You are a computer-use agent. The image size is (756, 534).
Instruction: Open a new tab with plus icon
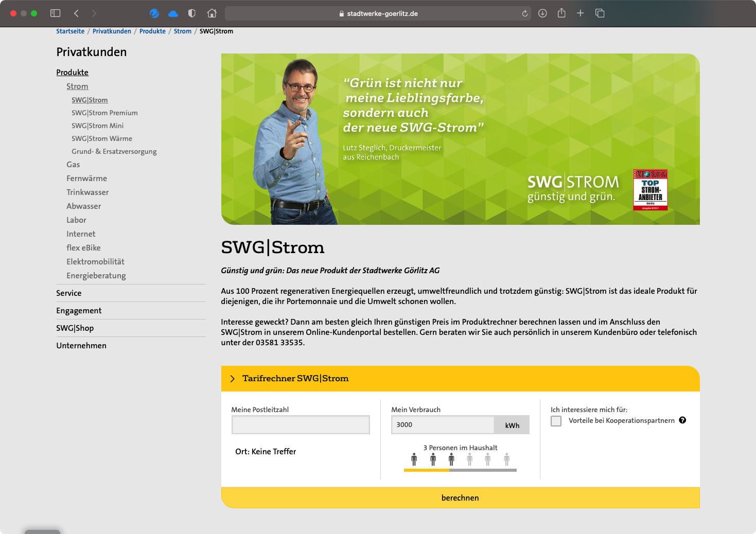[581, 13]
